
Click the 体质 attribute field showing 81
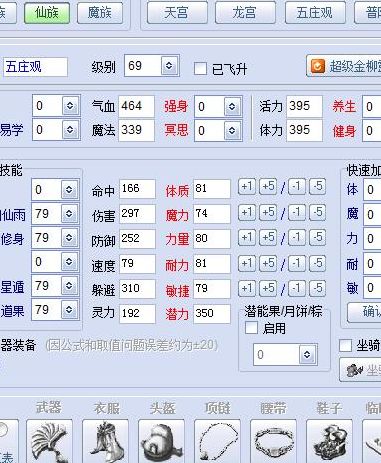(212, 189)
